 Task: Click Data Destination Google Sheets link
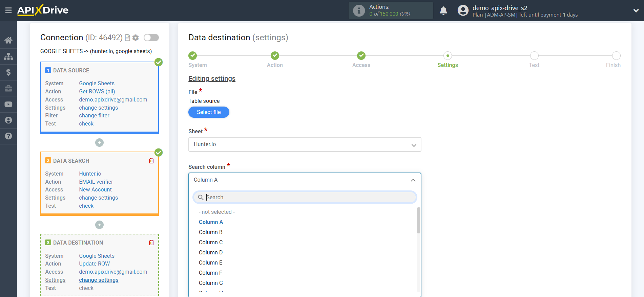pos(97,256)
